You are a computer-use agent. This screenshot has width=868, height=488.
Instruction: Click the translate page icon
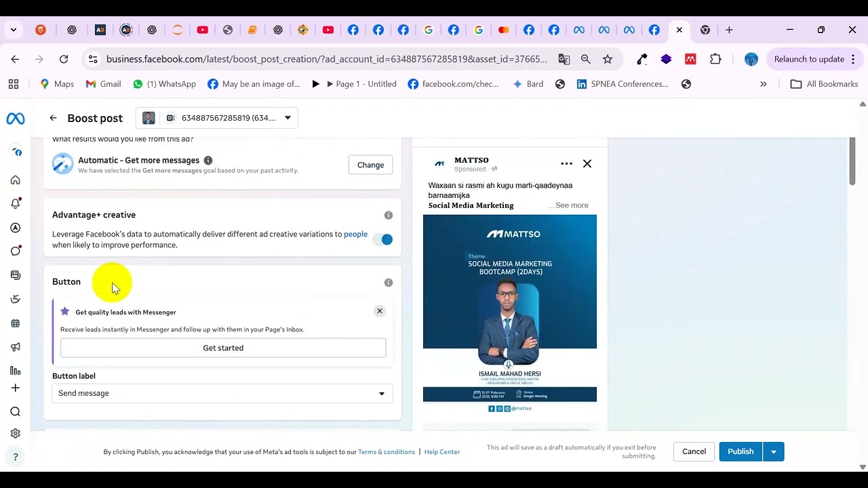[x=564, y=59]
